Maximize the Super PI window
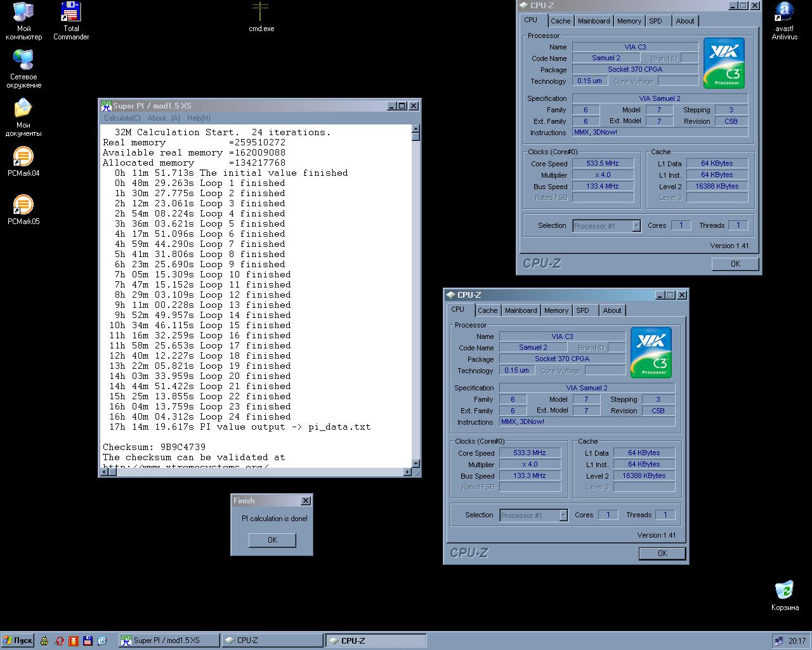This screenshot has height=650, width=812. click(402, 106)
